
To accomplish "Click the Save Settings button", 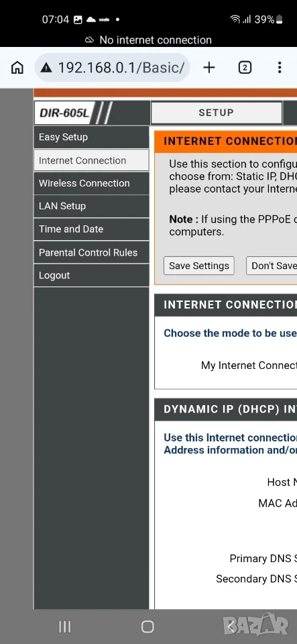I will point(199,266).
